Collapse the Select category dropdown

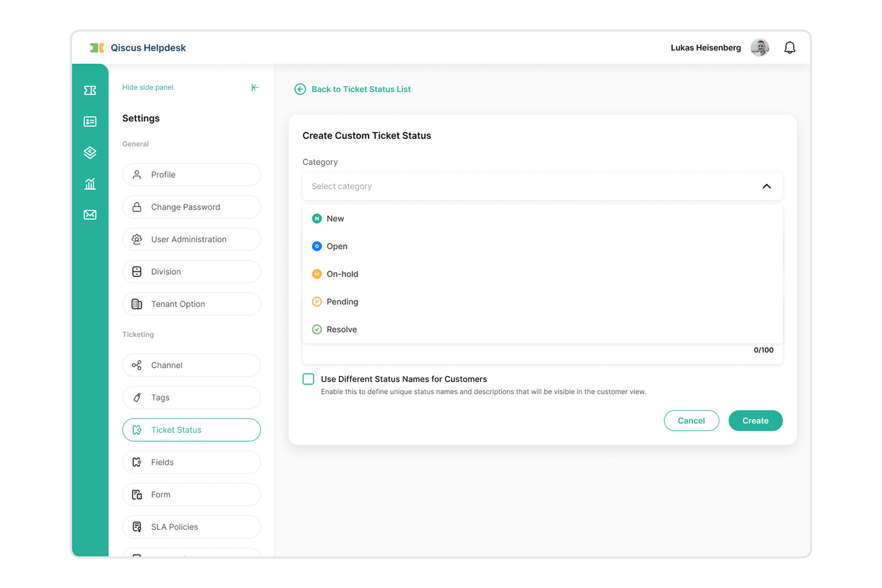coord(767,186)
